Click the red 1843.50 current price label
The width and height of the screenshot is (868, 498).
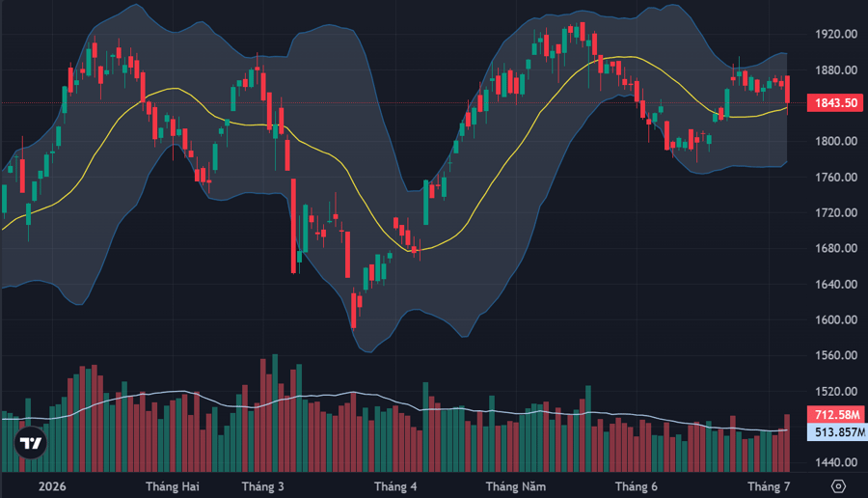click(835, 103)
